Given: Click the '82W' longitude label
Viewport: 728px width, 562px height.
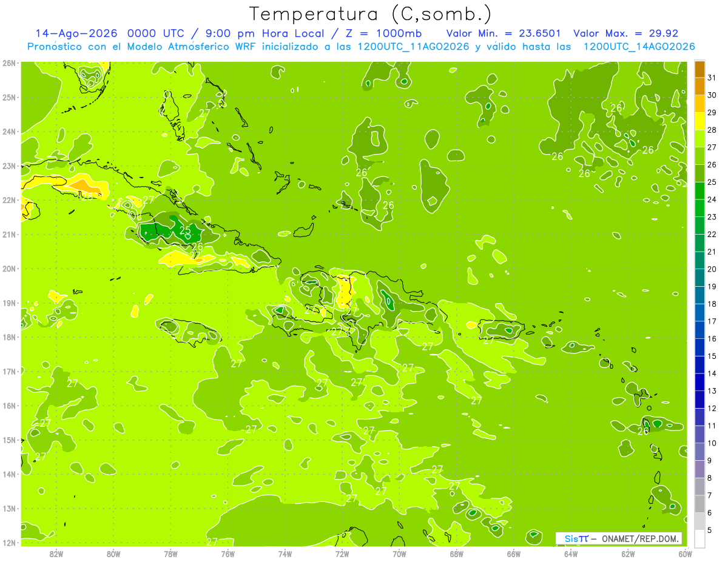Looking at the screenshot, I should (x=56, y=554).
